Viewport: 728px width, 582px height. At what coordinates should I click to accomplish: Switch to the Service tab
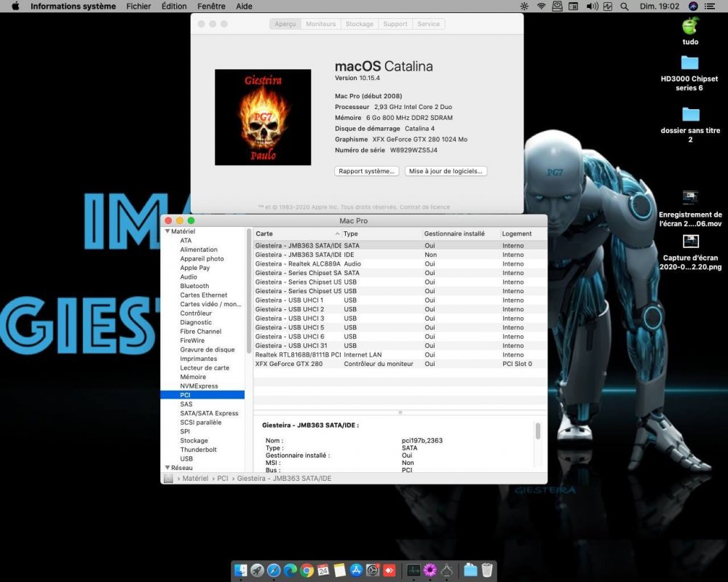pos(429,24)
